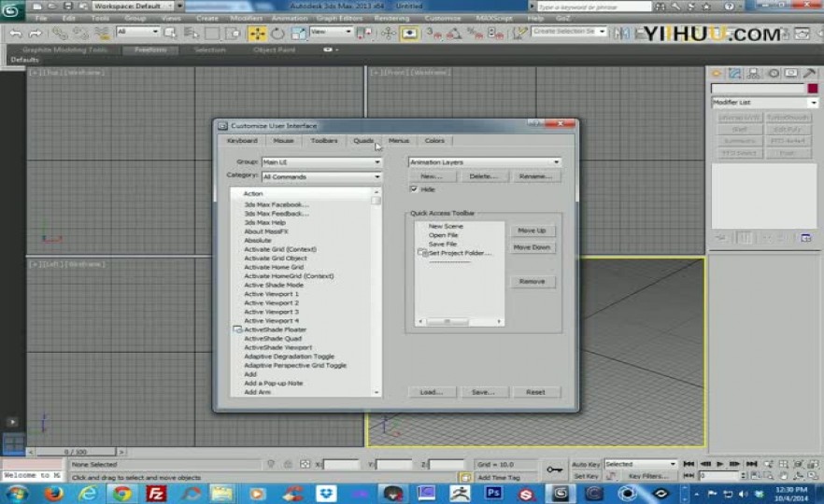The width and height of the screenshot is (824, 504).
Task: Open Select by Name icon
Action: (192, 34)
